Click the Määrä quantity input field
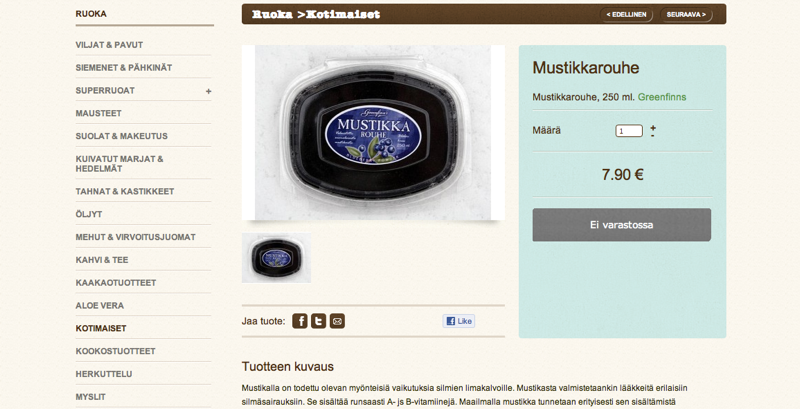Image resolution: width=800 pixels, height=409 pixels. tap(629, 131)
